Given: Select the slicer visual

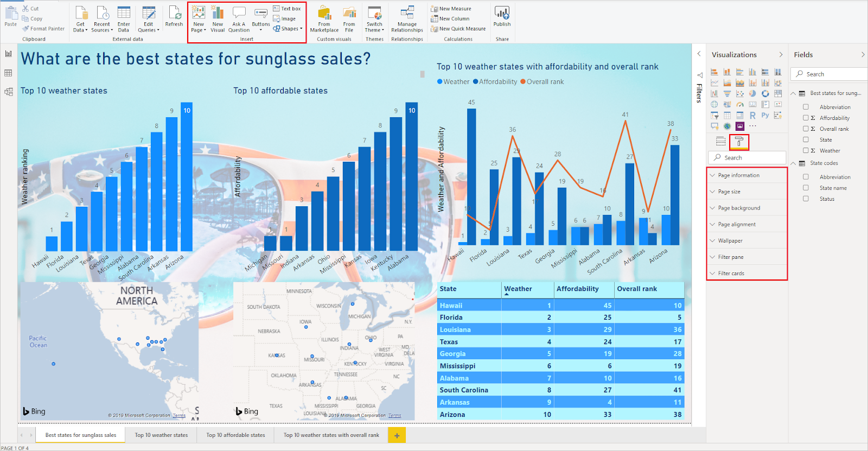Looking at the screenshot, I should 714,115.
